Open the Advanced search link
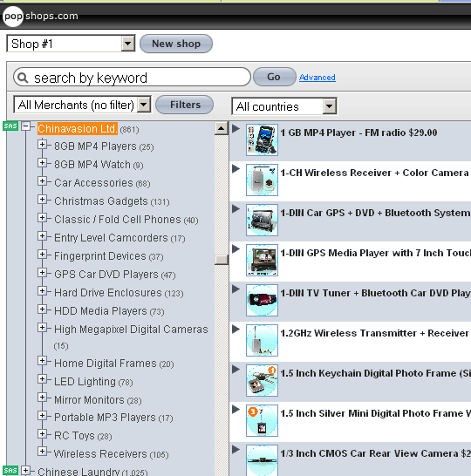Image resolution: width=471 pixels, height=476 pixels. 317,78
